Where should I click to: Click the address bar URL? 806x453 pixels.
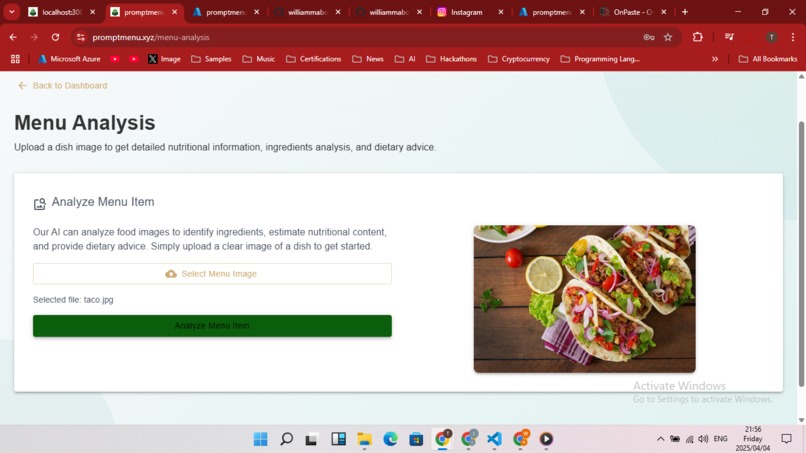pos(151,37)
